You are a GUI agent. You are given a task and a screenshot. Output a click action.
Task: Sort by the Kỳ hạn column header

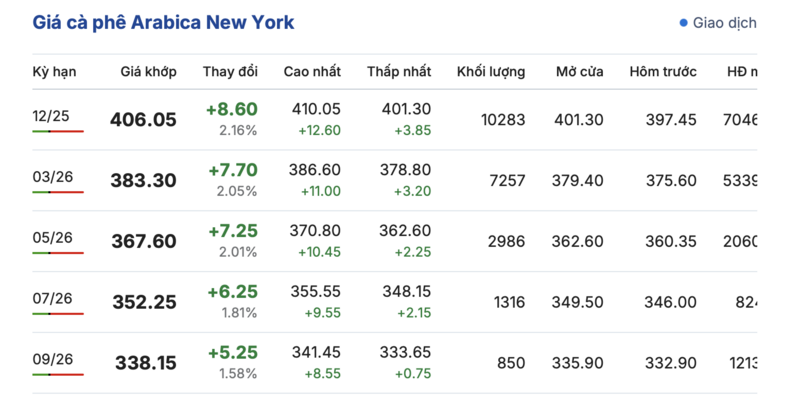(54, 72)
